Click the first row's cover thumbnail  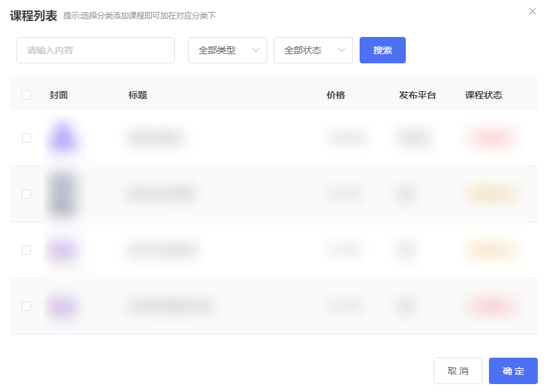pos(63,138)
